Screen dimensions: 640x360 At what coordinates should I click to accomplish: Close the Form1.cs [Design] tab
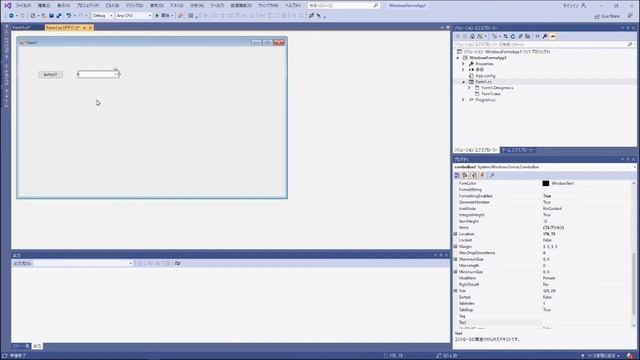pos(90,28)
